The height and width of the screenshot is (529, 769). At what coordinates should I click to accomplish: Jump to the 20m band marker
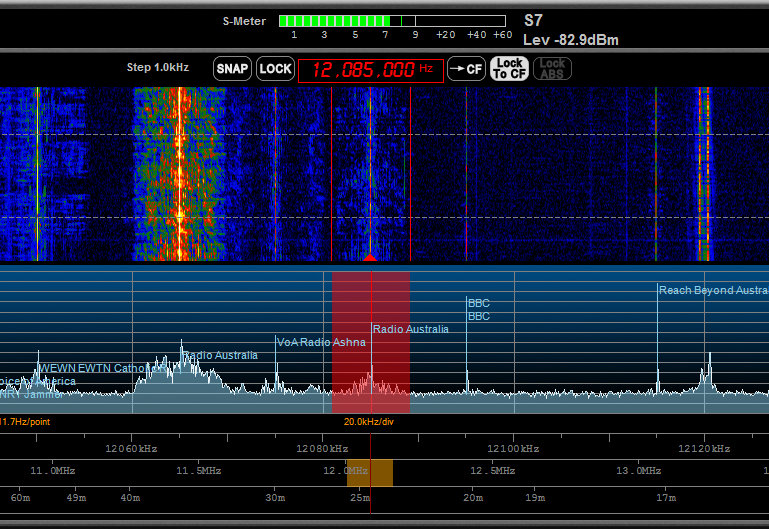(473, 498)
